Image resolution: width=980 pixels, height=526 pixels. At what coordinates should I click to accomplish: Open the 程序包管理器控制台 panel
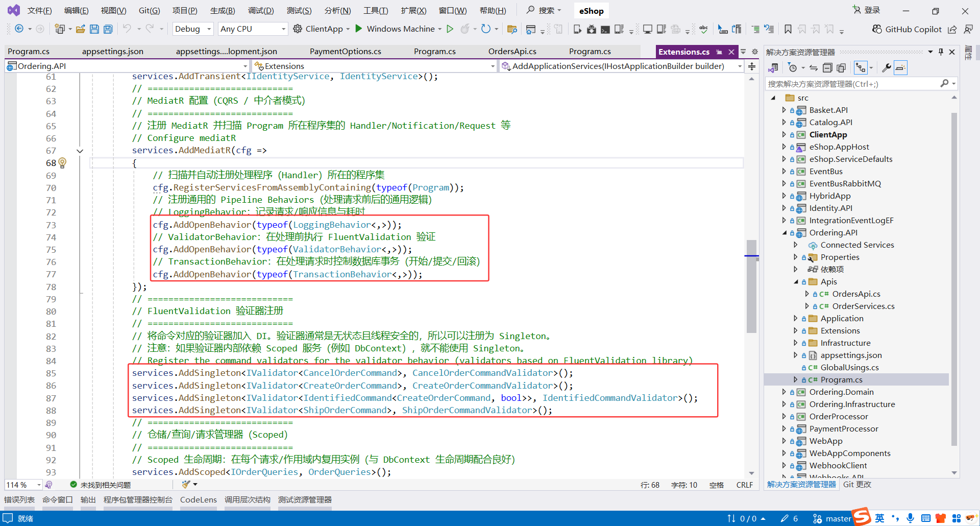[138, 500]
